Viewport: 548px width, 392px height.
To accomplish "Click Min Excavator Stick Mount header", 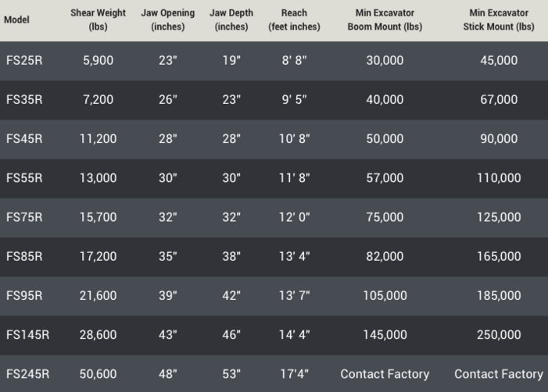I will click(x=499, y=20).
